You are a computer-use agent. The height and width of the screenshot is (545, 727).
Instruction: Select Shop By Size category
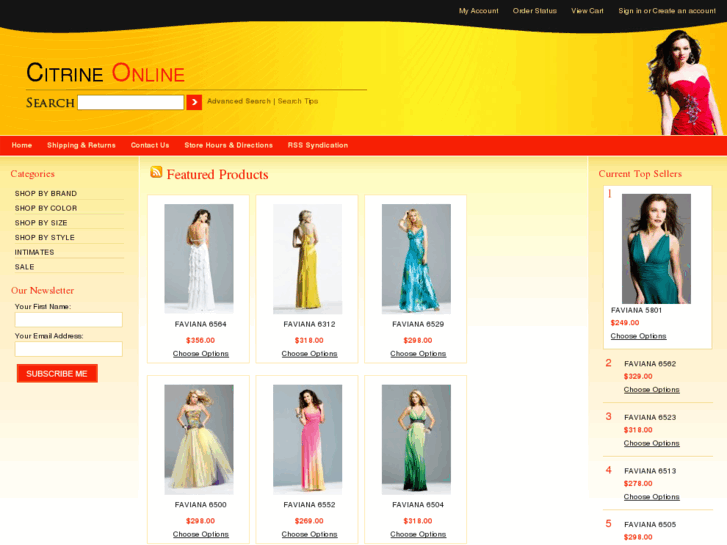41,223
